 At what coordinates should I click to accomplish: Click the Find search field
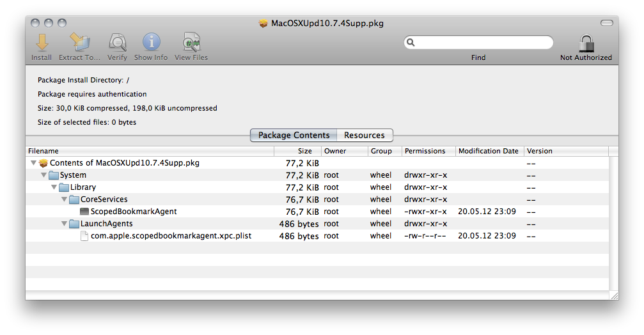(x=478, y=42)
